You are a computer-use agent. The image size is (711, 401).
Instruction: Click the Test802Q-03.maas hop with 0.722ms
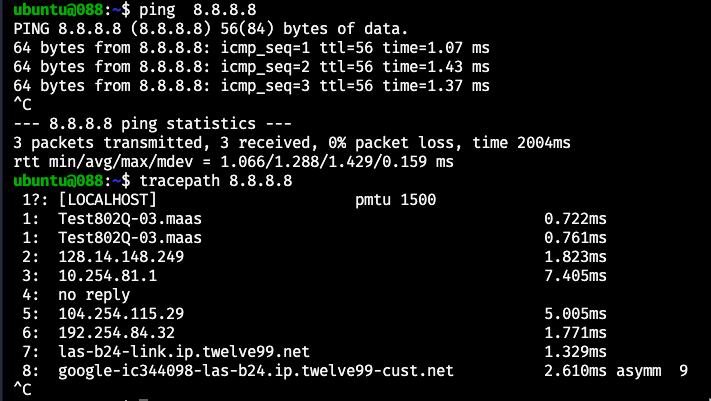coord(130,219)
